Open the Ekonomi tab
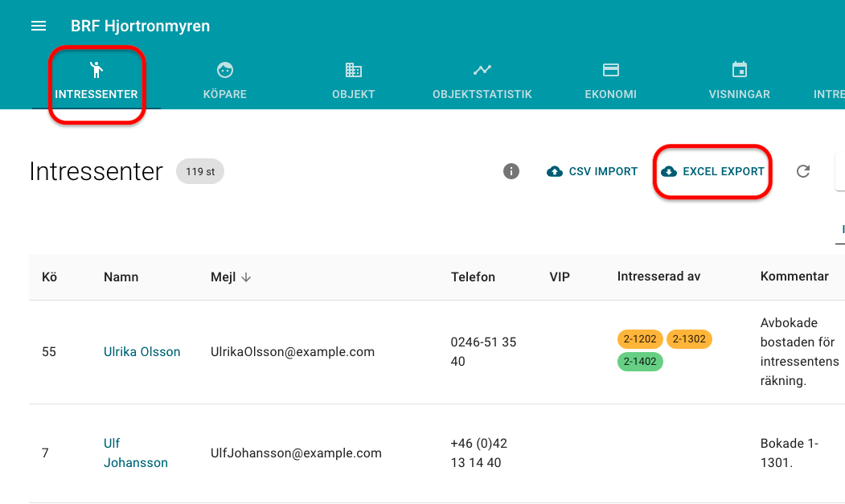The image size is (845, 504). click(611, 81)
